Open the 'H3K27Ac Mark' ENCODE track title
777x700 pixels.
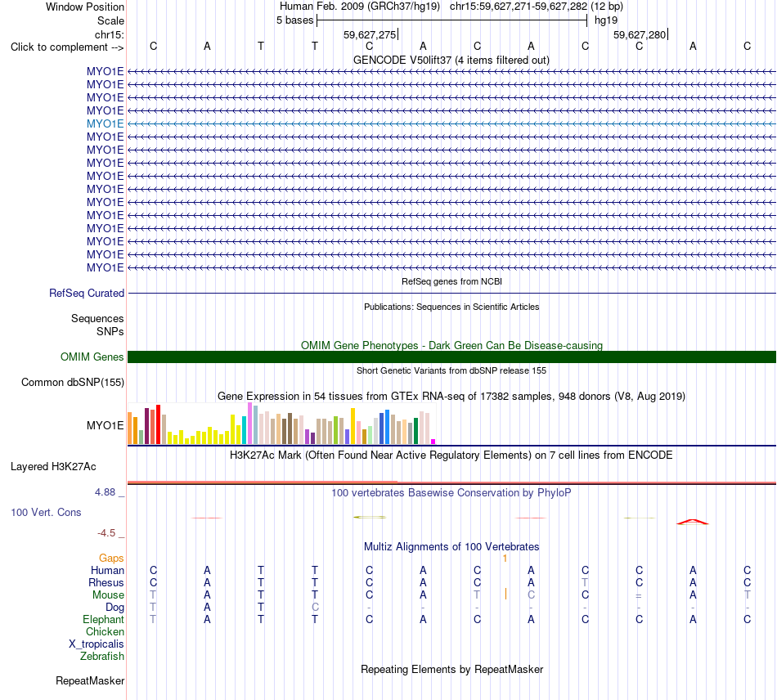pyautogui.click(x=451, y=455)
